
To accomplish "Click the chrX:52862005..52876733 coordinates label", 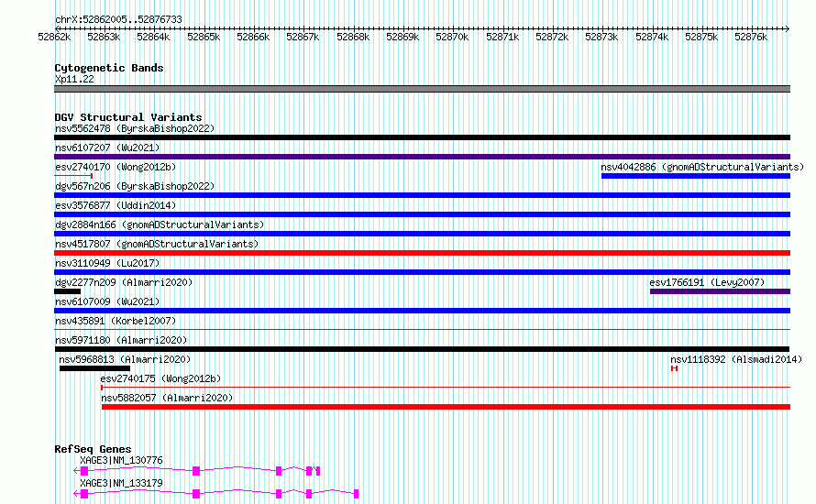I will (x=118, y=19).
